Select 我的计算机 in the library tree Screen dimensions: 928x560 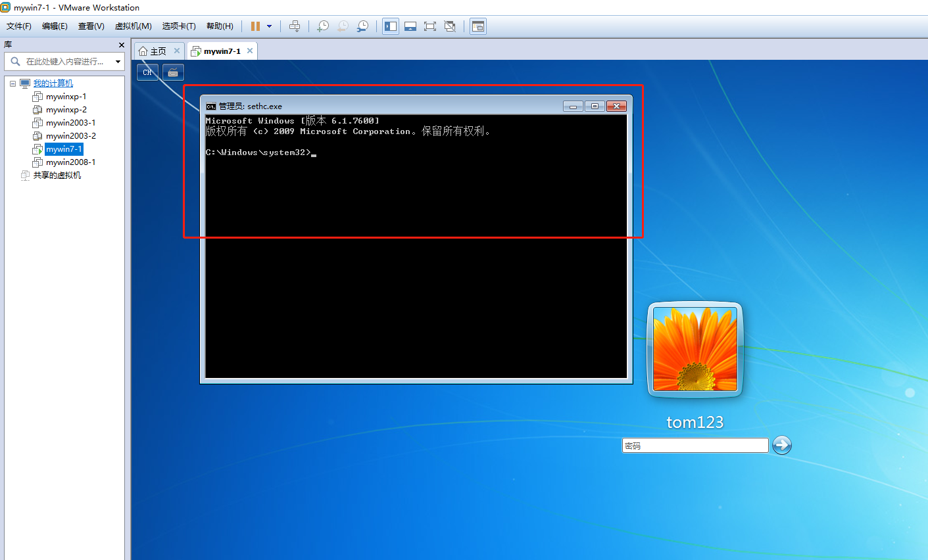click(53, 83)
